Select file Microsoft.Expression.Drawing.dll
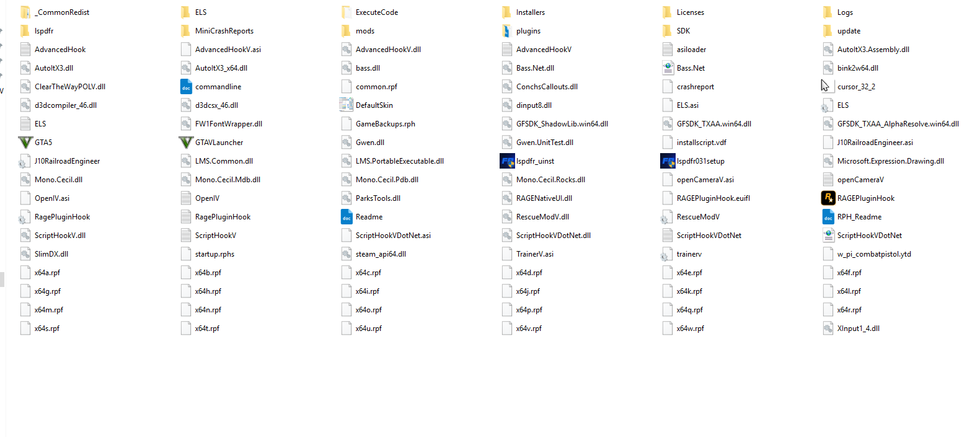The image size is (980, 437). pos(891,161)
